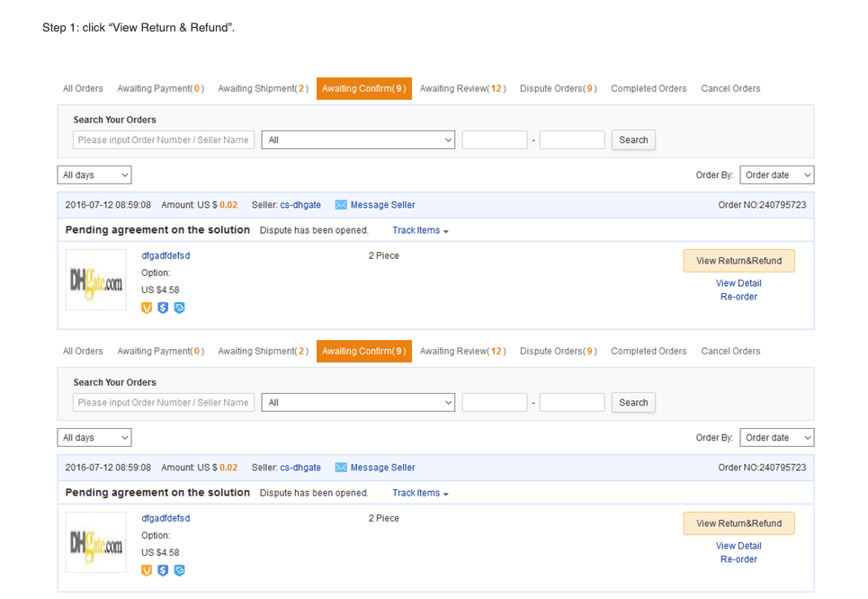The width and height of the screenshot is (868, 599).
Task: Click the DHgate product thumbnail logo
Action: point(94,282)
